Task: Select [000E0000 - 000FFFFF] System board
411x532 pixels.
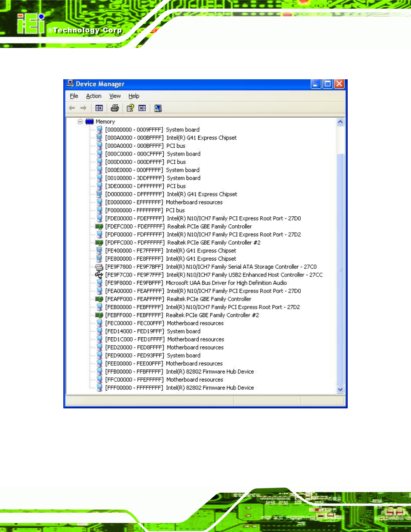Action: point(153,170)
